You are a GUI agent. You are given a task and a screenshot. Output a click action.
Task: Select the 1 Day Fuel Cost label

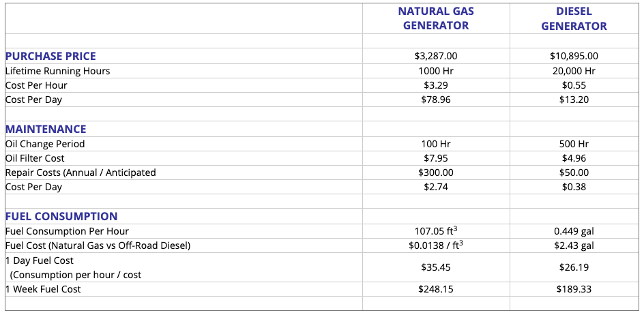(40, 260)
